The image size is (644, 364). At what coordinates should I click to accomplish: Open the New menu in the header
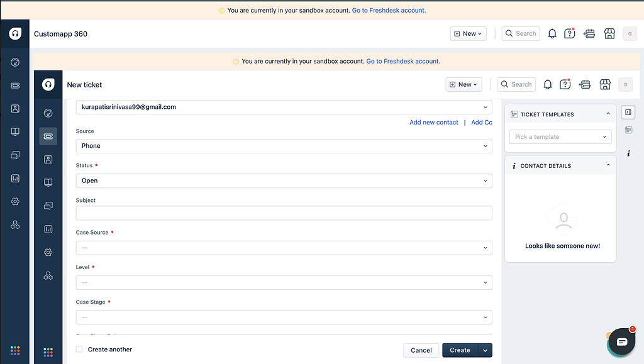click(464, 84)
